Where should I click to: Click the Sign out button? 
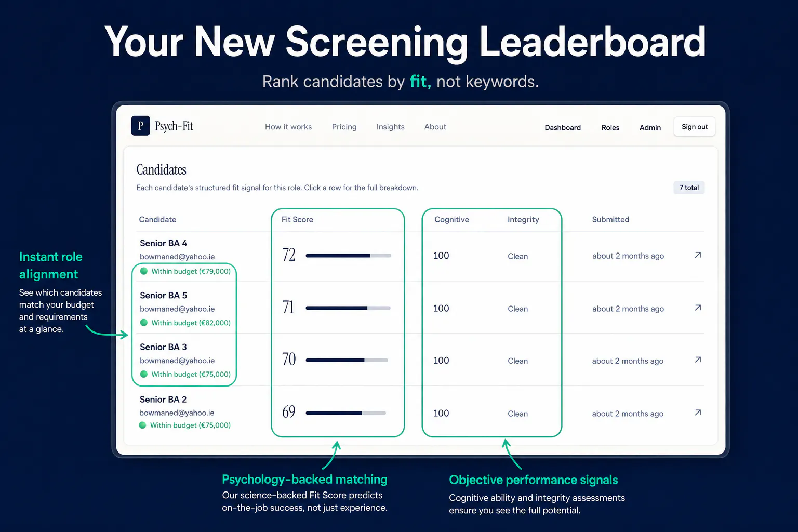point(695,127)
